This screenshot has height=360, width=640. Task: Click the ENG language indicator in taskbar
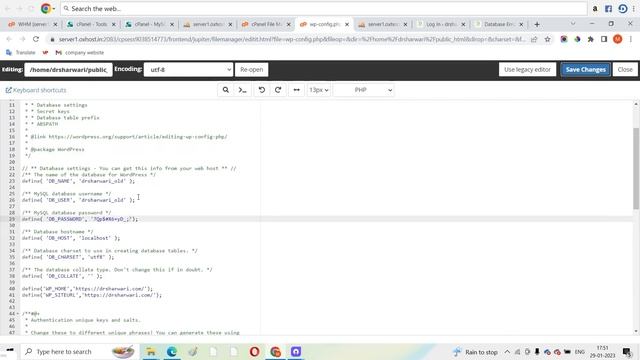coord(580,352)
